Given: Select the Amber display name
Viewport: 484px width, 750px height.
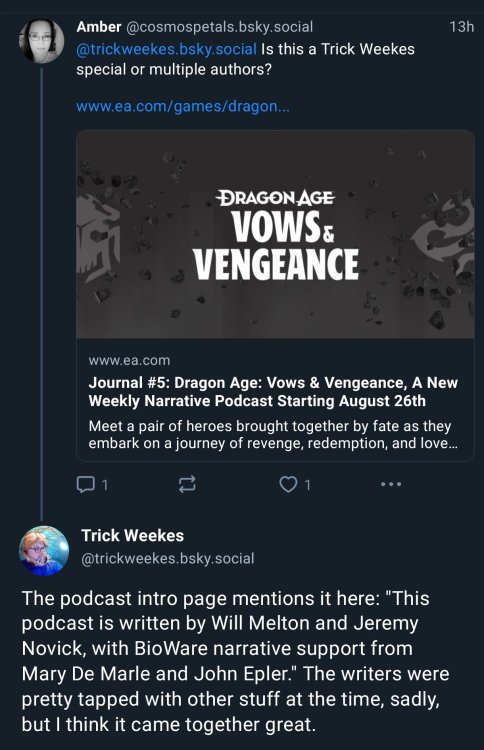Looking at the screenshot, I should [99, 26].
